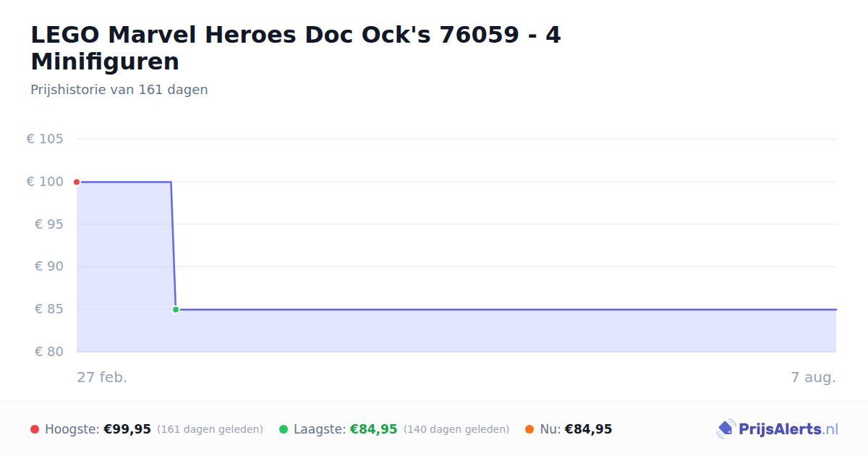Click the red Hoogste legend dot
Image resolution: width=868 pixels, height=456 pixels.
click(35, 429)
